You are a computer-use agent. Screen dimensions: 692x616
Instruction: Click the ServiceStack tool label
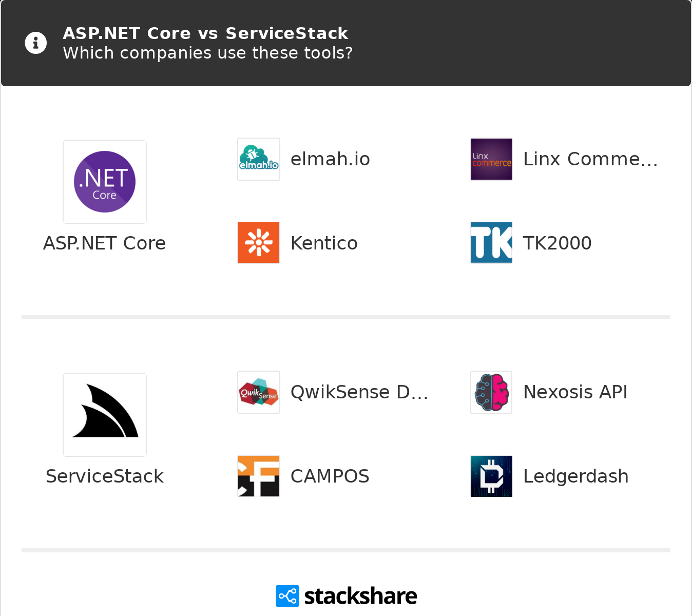click(105, 476)
